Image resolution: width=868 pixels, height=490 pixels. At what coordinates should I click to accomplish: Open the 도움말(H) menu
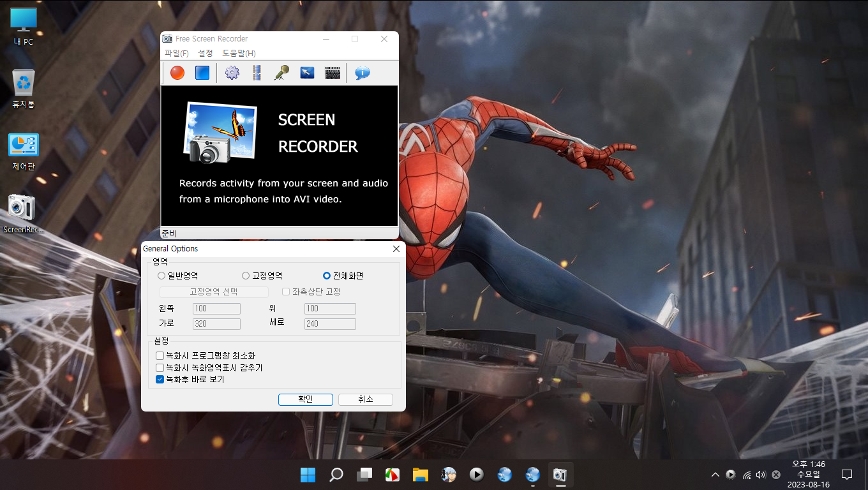pyautogui.click(x=239, y=54)
